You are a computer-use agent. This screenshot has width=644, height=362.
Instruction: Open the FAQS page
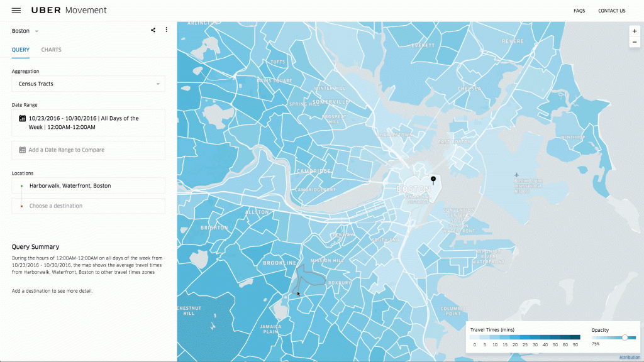point(579,10)
